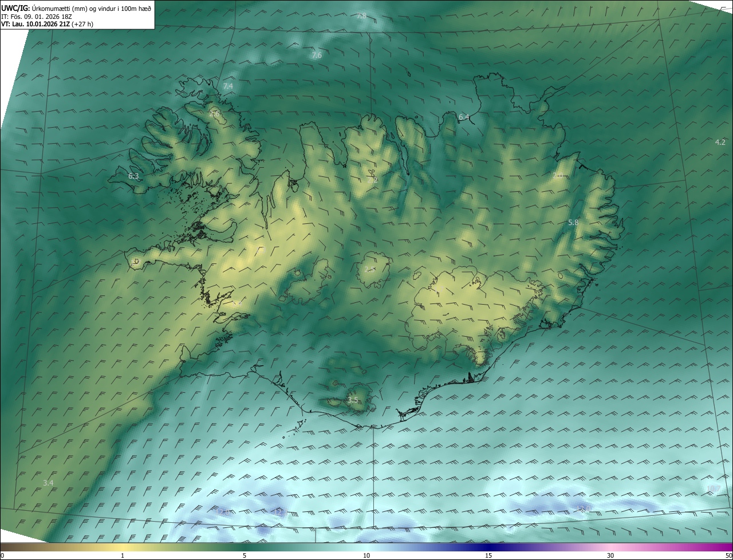Screen dimensions: 733x560
Task: Click the 50 tick on the color scale
Action: point(728,555)
